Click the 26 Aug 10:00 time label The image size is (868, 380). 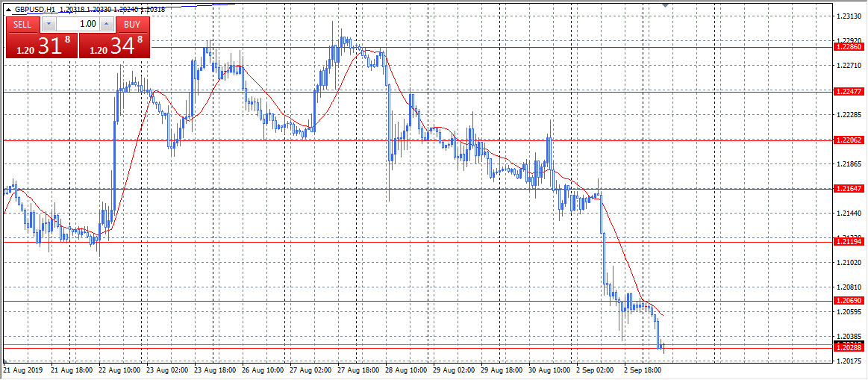[x=263, y=370]
